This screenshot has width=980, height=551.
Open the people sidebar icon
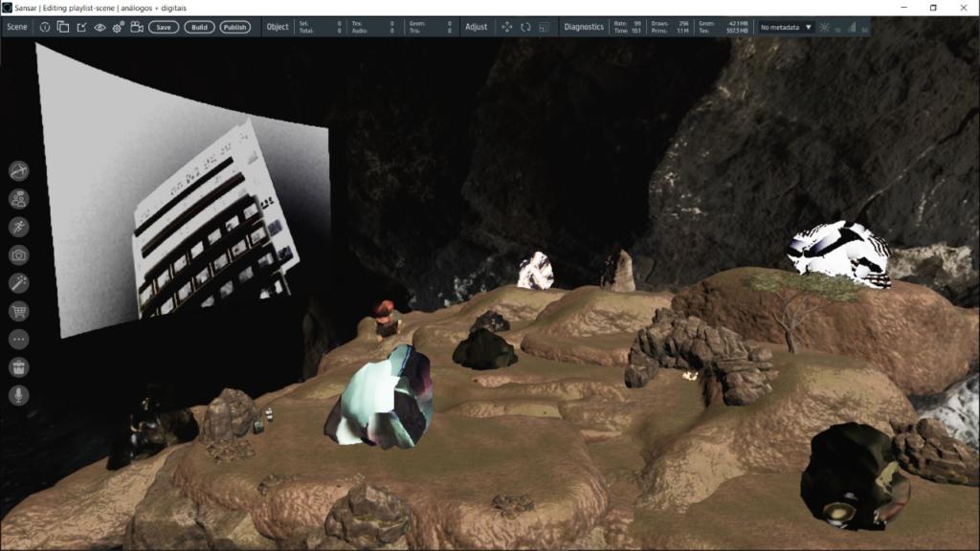(18, 198)
